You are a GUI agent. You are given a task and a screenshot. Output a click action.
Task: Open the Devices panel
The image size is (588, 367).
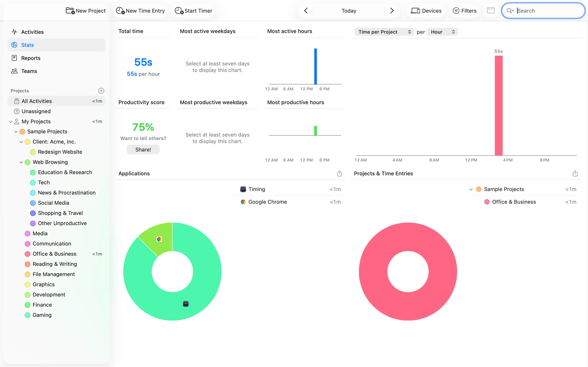[x=426, y=11]
